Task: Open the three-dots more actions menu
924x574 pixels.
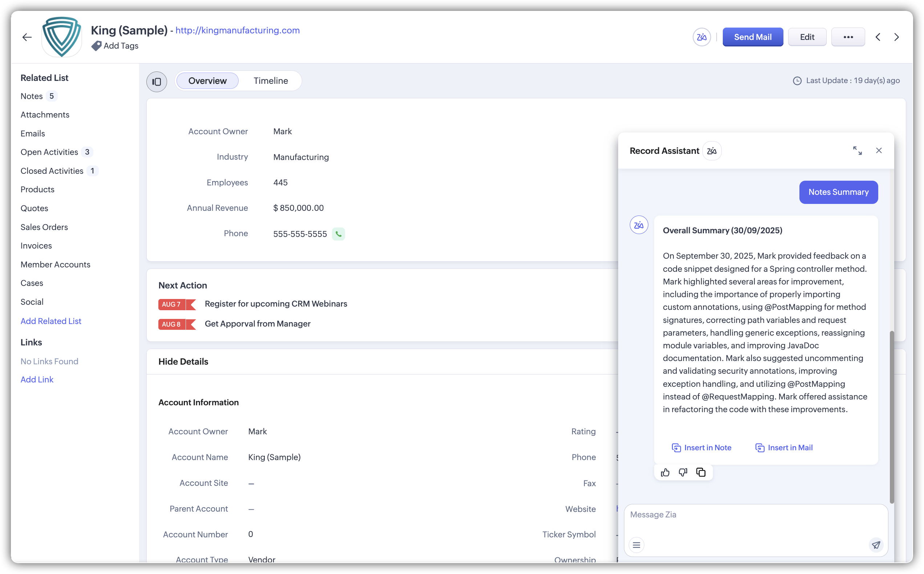Action: 848,37
